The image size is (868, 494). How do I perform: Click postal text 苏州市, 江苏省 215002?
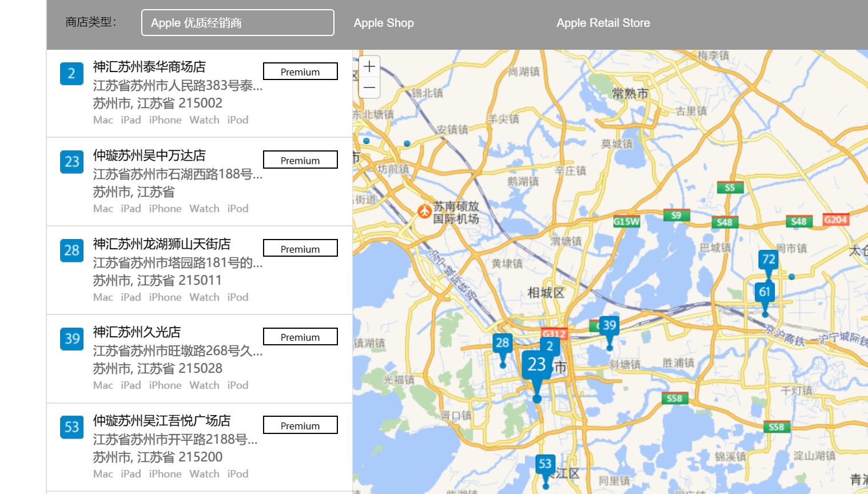(158, 103)
